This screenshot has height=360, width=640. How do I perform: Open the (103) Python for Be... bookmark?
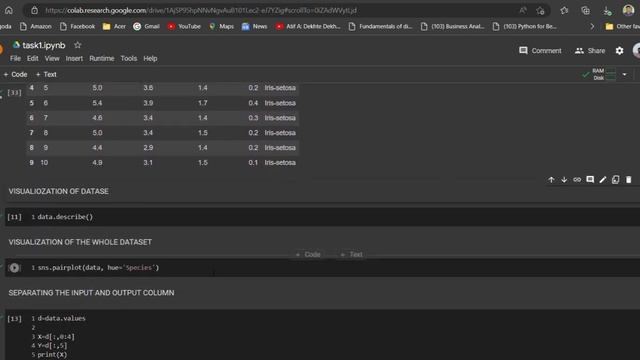point(524,27)
